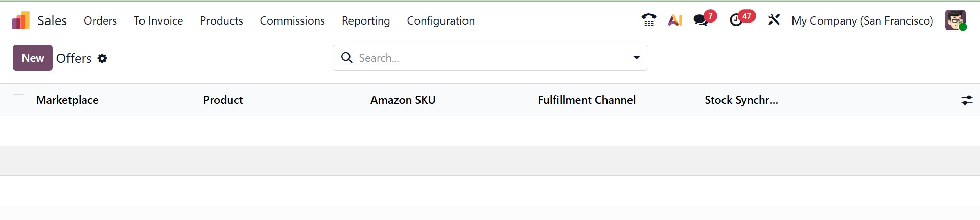Expand the search filter options dropdown

coord(636,58)
